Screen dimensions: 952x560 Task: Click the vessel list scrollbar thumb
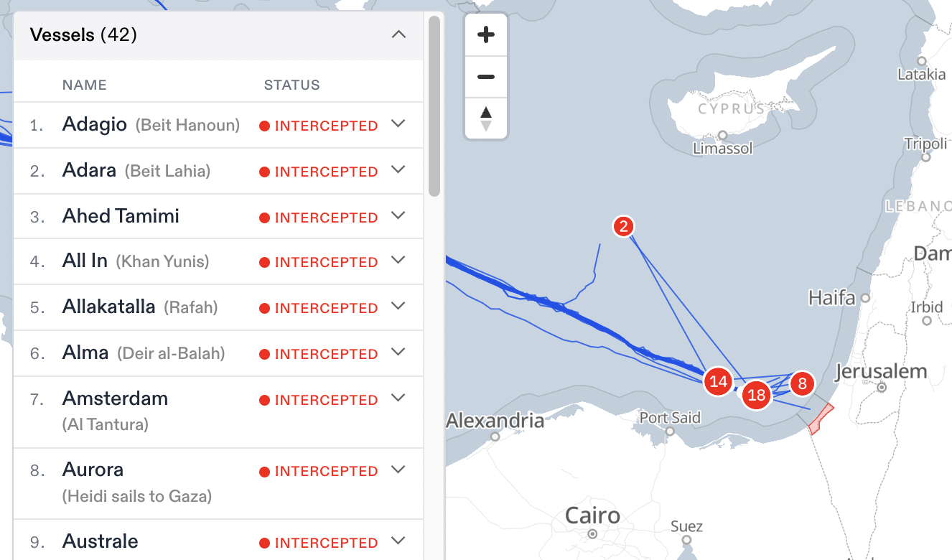click(434, 106)
